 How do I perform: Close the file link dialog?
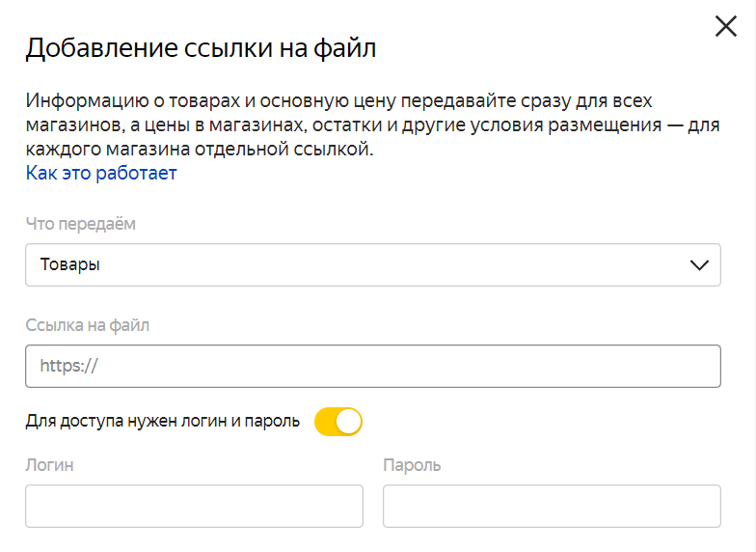[x=725, y=27]
